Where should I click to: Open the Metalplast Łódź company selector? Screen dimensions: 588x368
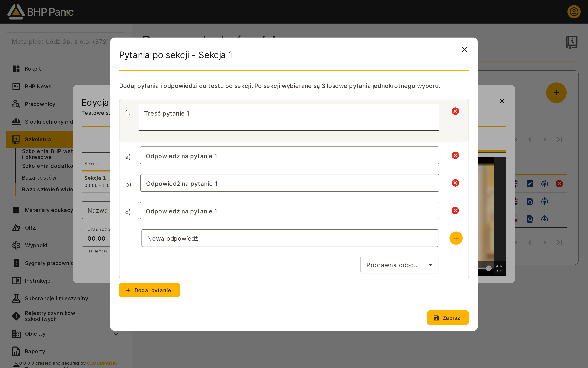pos(58,41)
